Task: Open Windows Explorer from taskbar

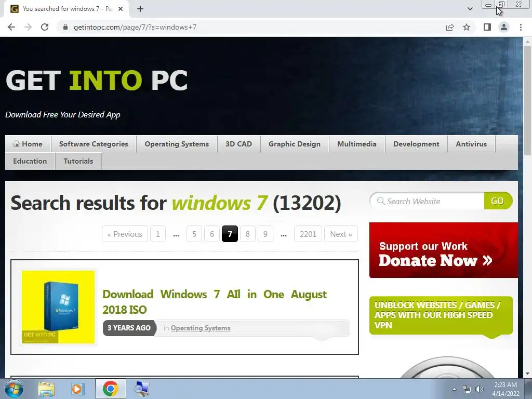Action: coord(46,389)
